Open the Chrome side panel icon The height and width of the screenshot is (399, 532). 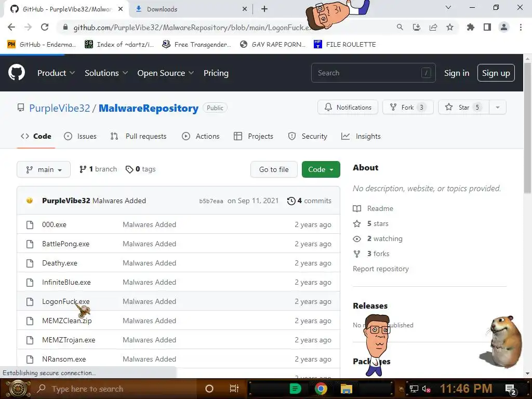(487, 27)
